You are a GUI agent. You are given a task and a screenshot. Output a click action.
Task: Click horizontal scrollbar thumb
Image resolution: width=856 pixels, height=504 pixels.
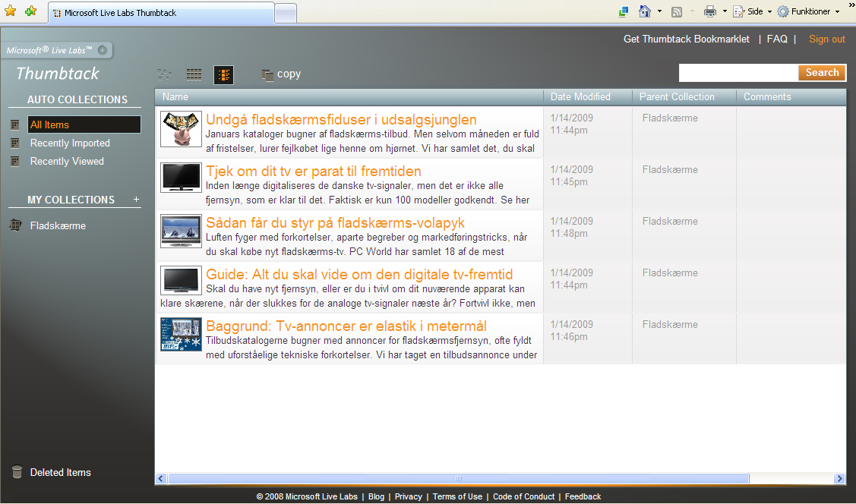tap(459, 479)
